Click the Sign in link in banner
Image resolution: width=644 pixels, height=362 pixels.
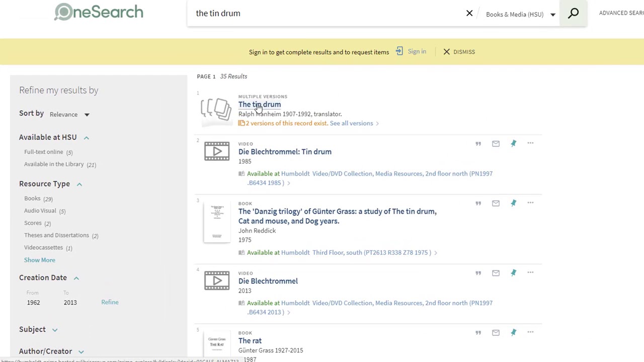(417, 52)
